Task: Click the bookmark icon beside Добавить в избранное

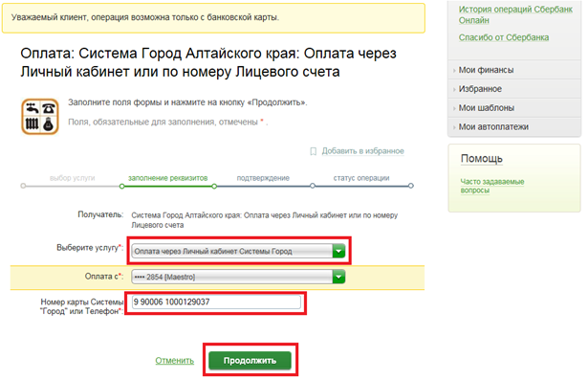Action: coord(314,151)
